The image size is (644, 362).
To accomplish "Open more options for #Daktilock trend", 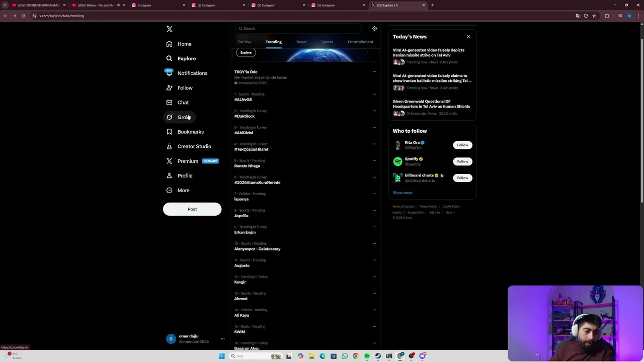I will pos(374,111).
